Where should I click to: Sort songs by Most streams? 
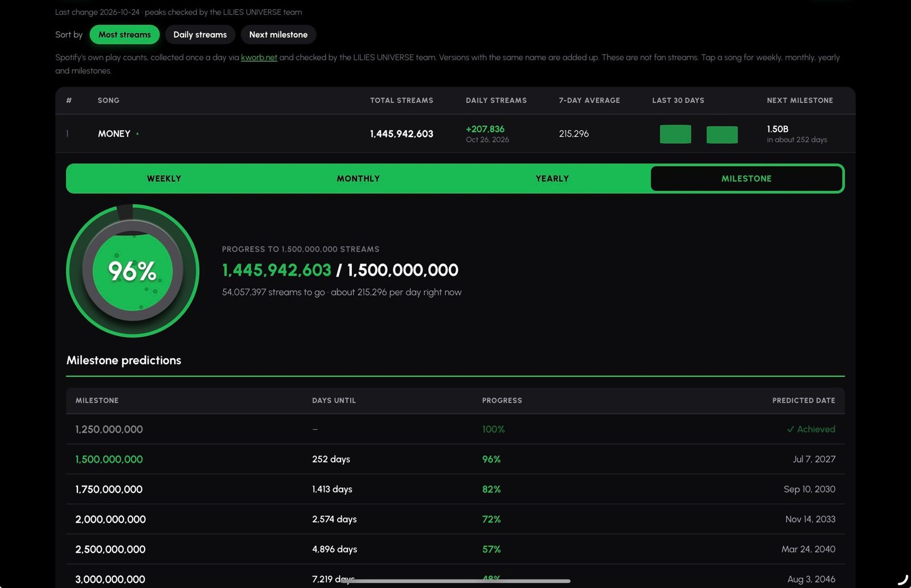(125, 35)
